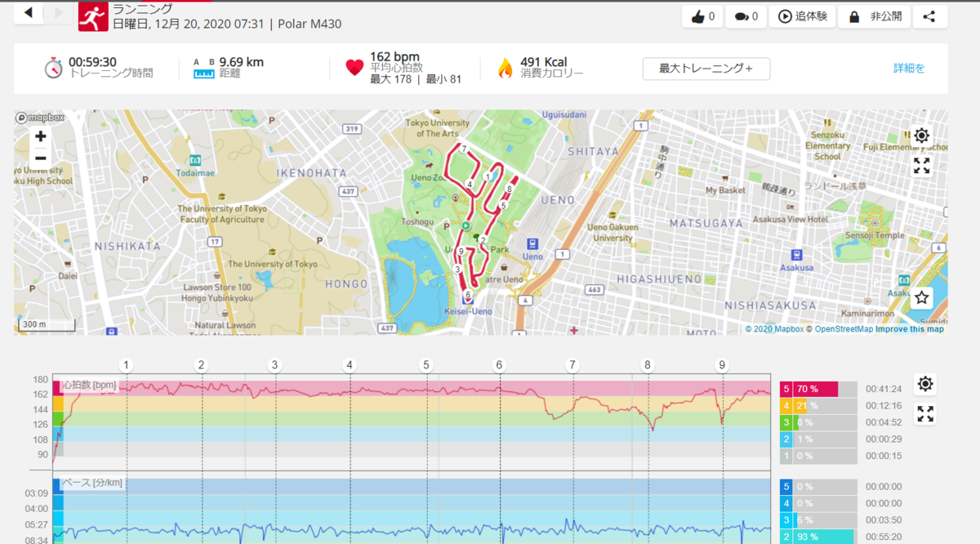Click the red running sport icon
This screenshot has height=544, width=980.
[92, 16]
